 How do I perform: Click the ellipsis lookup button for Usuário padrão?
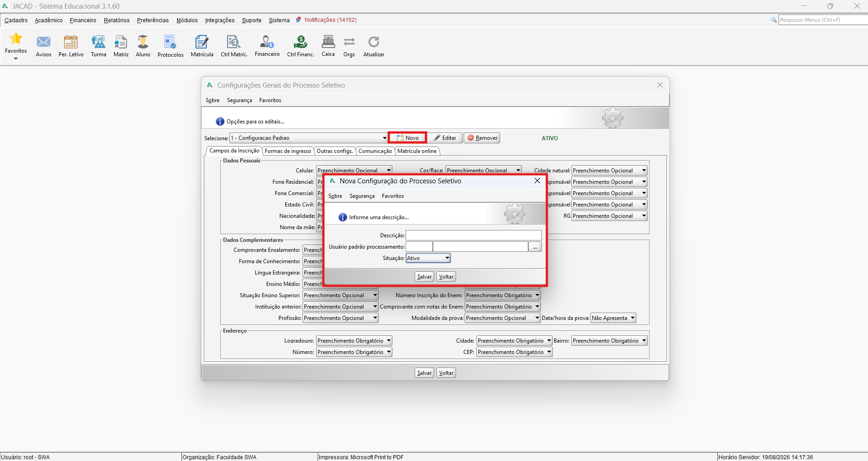coord(535,247)
